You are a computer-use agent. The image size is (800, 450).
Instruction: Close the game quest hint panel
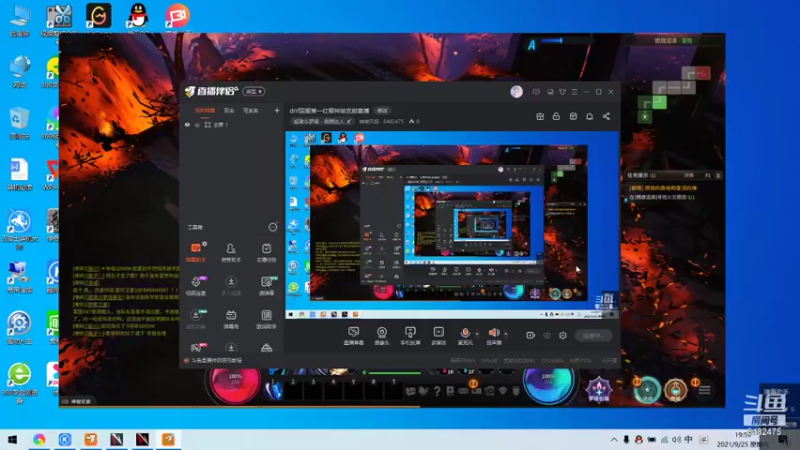point(718,175)
